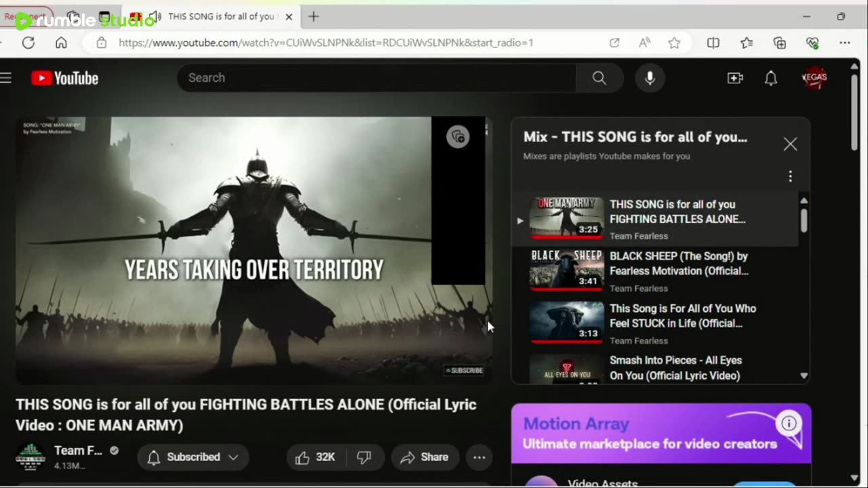Open the 3:13 STUCK in Life thumbnail
Viewport: 868px width, 488px height.
pos(566,323)
